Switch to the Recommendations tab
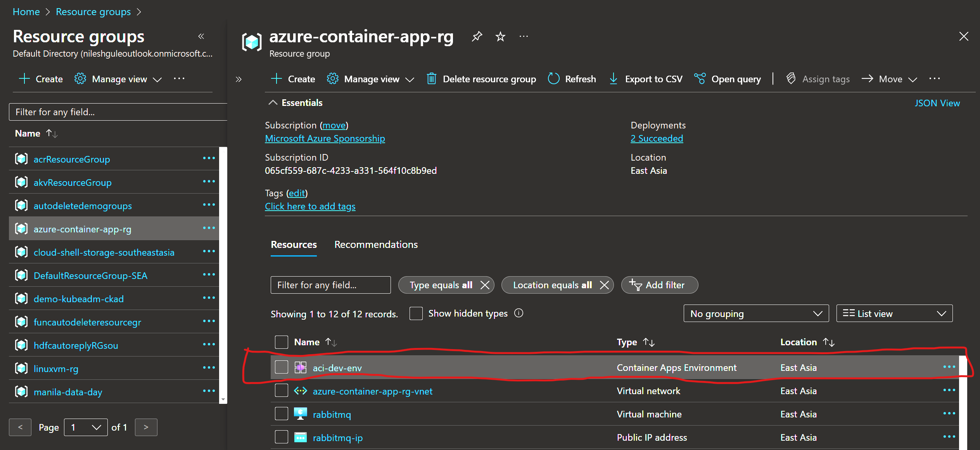This screenshot has height=450, width=980. coord(376,245)
